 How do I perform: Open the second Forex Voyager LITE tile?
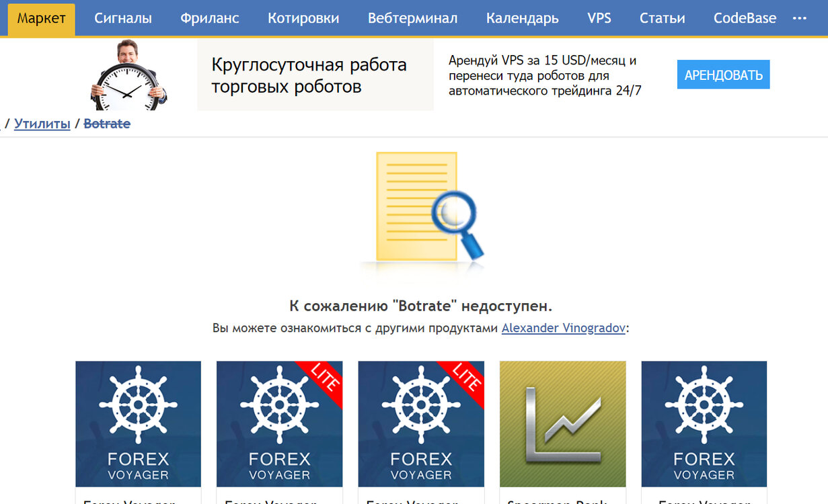click(x=280, y=424)
